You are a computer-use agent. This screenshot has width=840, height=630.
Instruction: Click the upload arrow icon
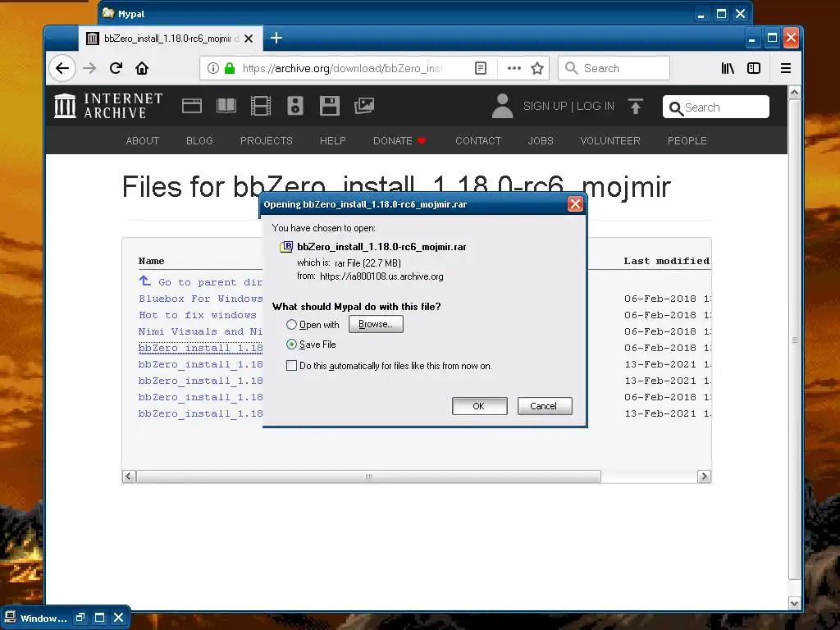point(636,106)
